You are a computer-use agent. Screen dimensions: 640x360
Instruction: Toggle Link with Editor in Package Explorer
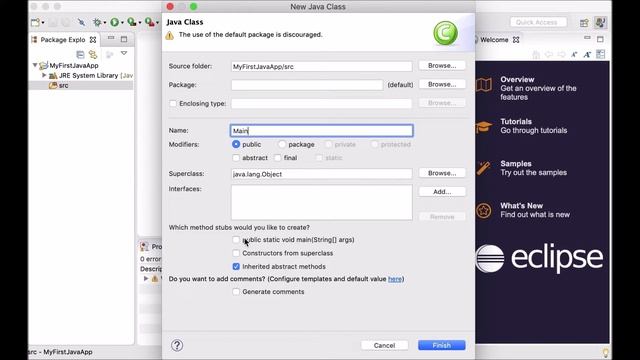pos(93,54)
